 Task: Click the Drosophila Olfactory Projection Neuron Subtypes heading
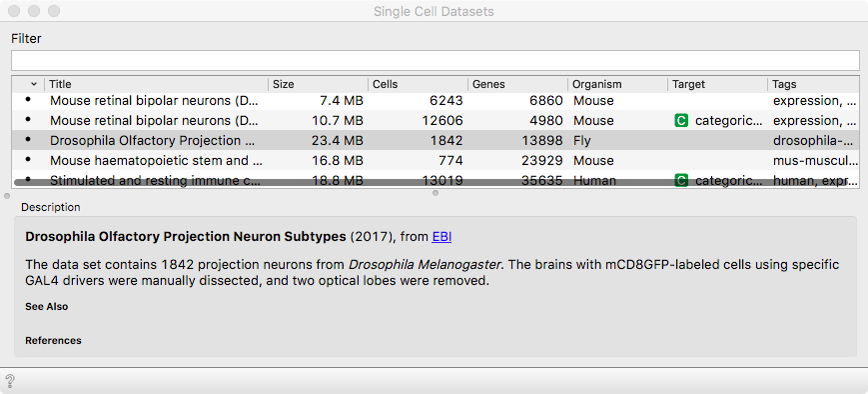186,237
